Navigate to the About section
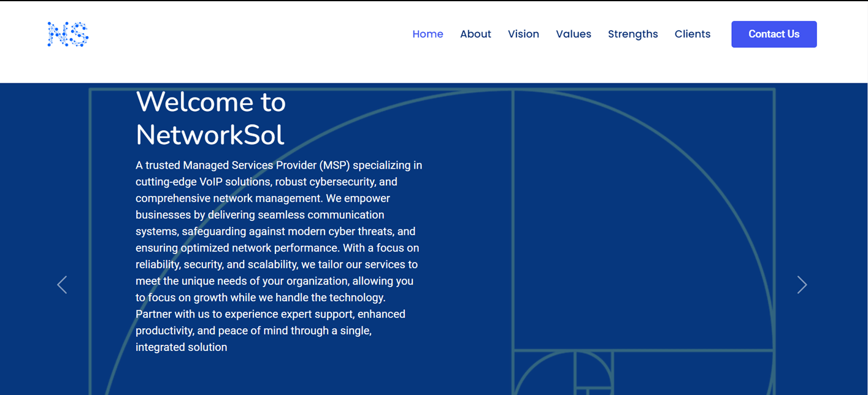The width and height of the screenshot is (868, 395). tap(475, 34)
